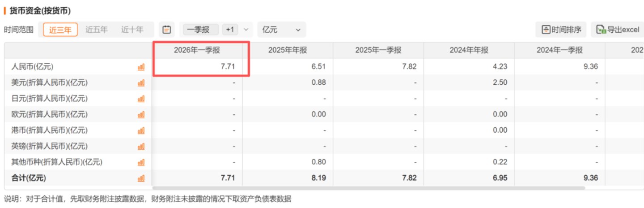The height and width of the screenshot is (208, 644).
Task: Click the 8.19 total value
Action: [319, 178]
